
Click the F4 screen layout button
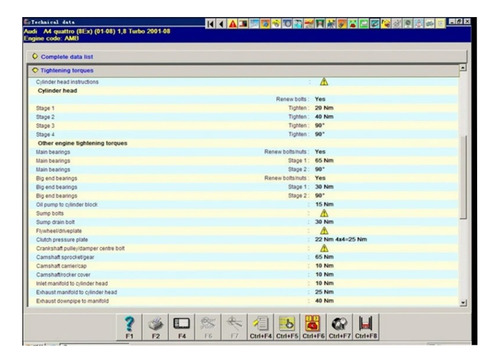pos(182,327)
